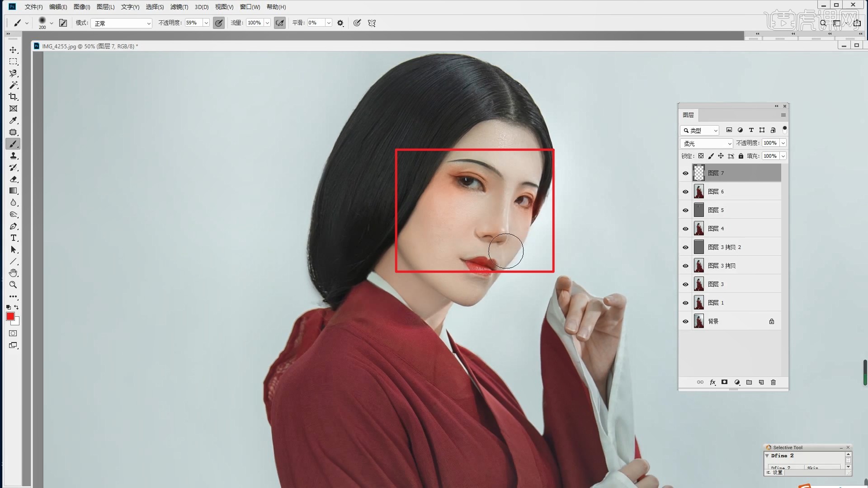Click the delete layer trash icon

pos(773,382)
